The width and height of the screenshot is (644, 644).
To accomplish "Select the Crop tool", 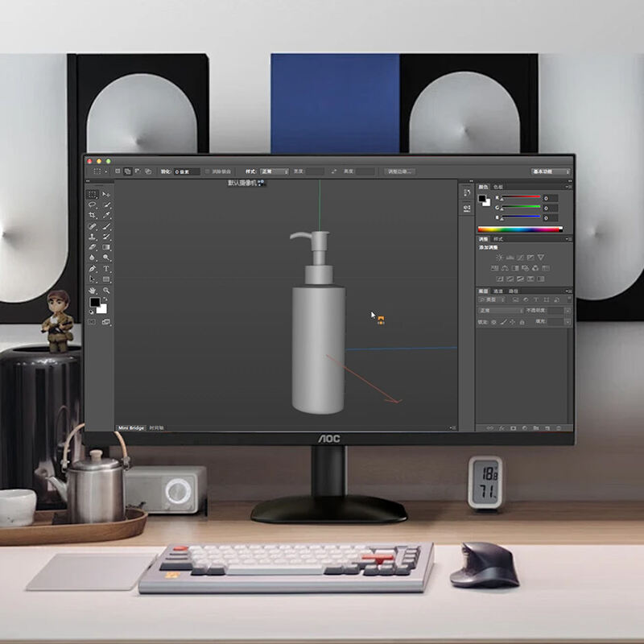I will point(92,215).
